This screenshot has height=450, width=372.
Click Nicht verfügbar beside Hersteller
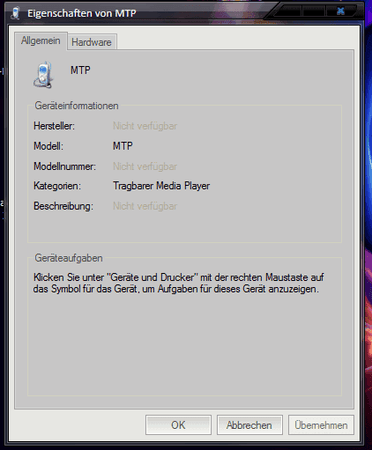click(x=145, y=126)
